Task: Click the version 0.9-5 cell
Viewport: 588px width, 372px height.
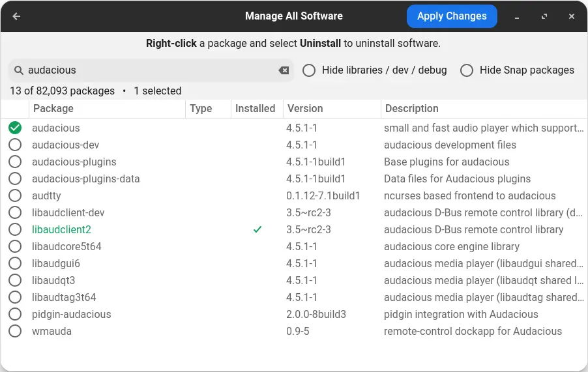Action: click(298, 331)
